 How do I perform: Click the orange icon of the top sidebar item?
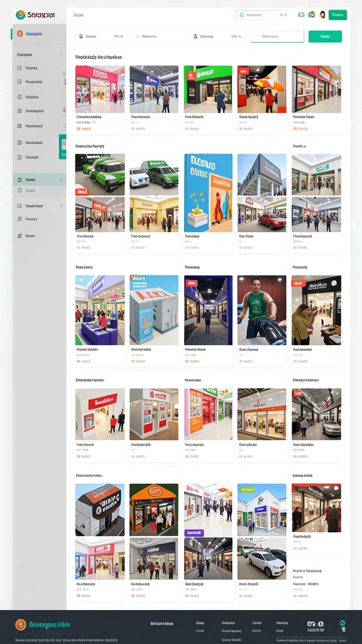19,34
